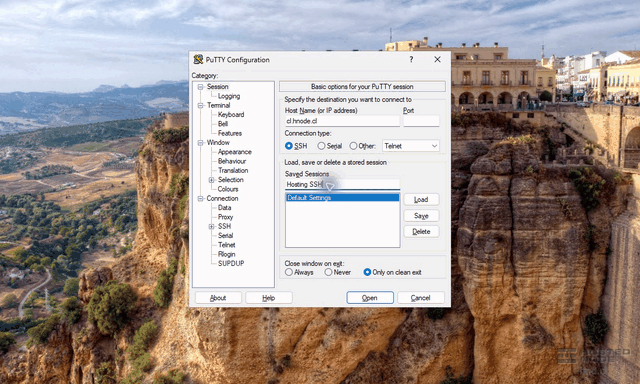640x384 pixels.
Task: Open the Telnet settings category in tree
Action: coord(227,245)
